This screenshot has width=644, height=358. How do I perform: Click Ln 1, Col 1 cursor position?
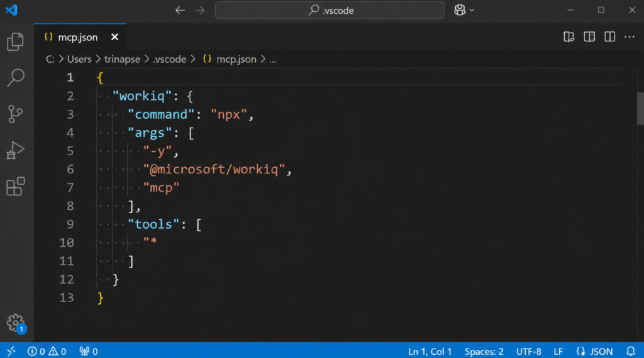coord(430,352)
